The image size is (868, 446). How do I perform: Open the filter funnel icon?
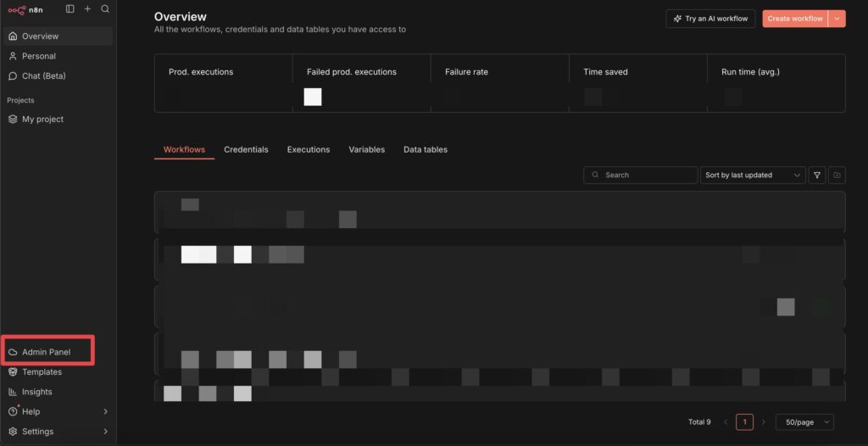point(817,175)
